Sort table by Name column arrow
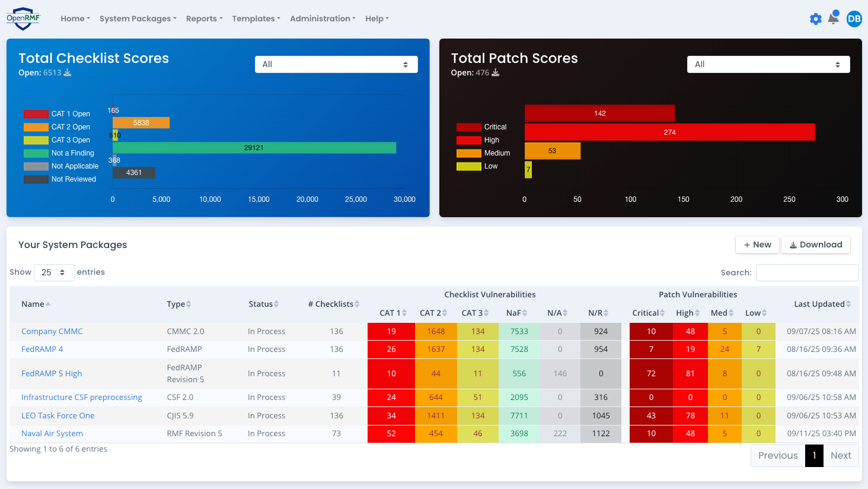 48,304
